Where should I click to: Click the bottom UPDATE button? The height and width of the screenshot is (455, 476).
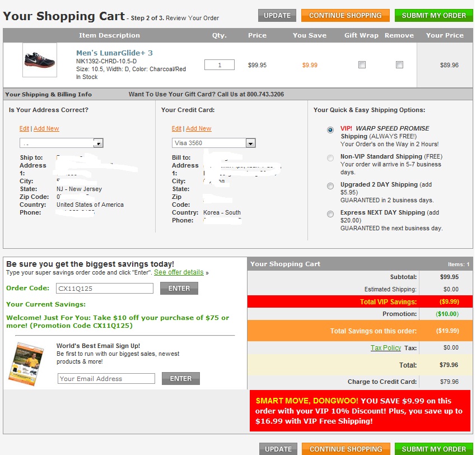click(278, 449)
